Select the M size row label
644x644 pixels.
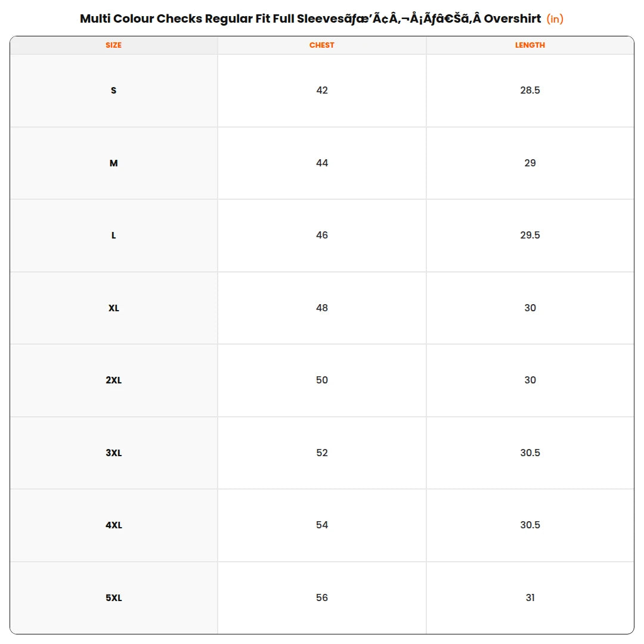click(x=114, y=163)
